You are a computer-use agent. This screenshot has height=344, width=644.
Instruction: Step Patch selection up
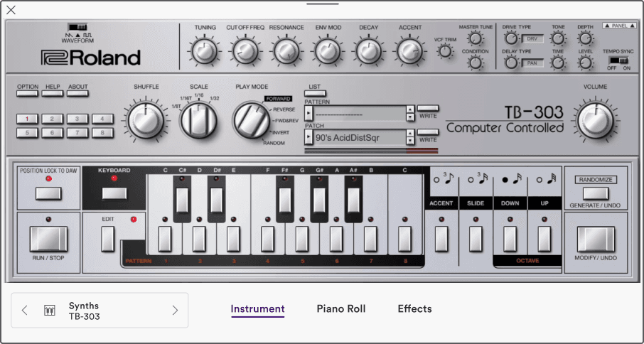click(409, 134)
